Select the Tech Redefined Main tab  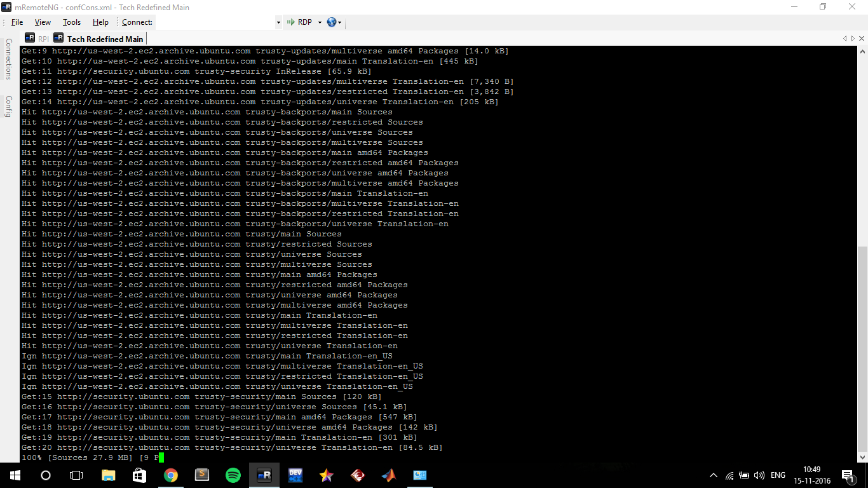click(99, 39)
